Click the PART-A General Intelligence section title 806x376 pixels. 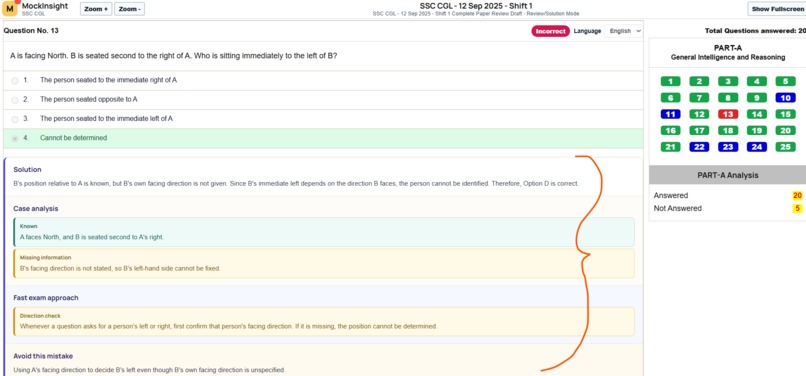tap(727, 52)
